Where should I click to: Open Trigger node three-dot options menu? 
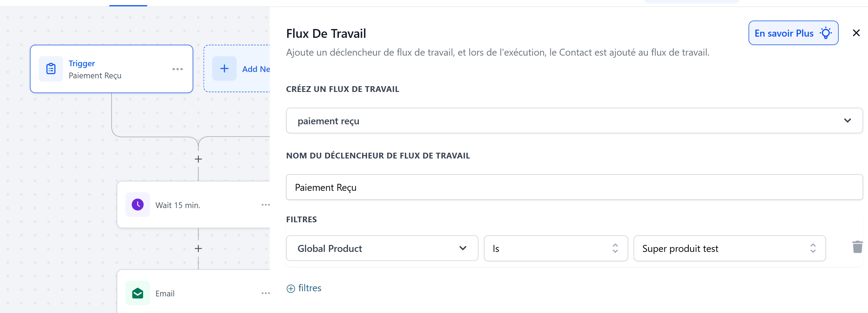pyautogui.click(x=178, y=69)
